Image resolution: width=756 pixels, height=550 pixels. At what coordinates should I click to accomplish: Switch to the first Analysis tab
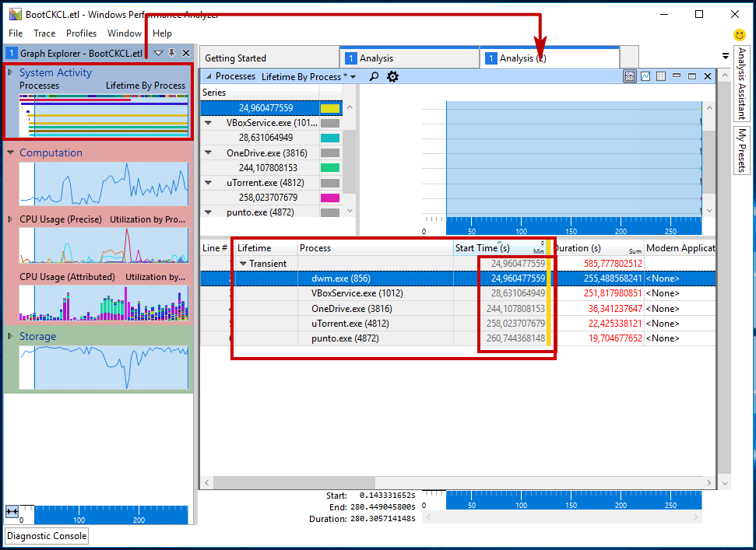point(410,58)
